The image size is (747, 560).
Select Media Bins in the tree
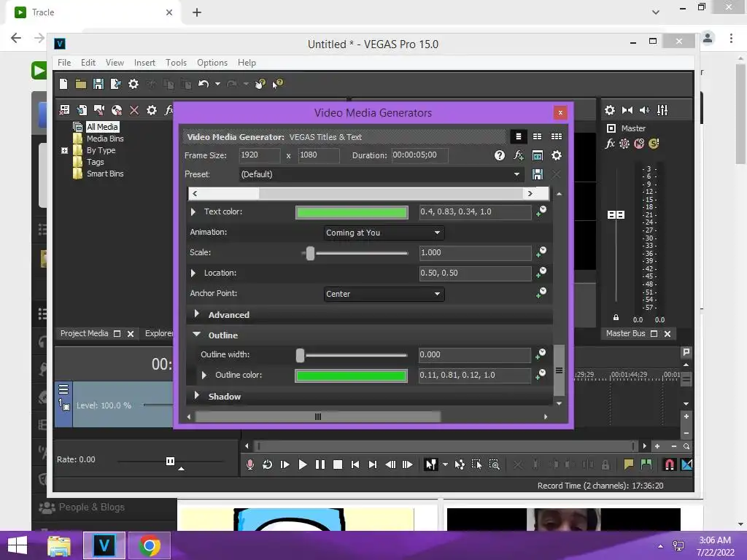click(x=105, y=139)
